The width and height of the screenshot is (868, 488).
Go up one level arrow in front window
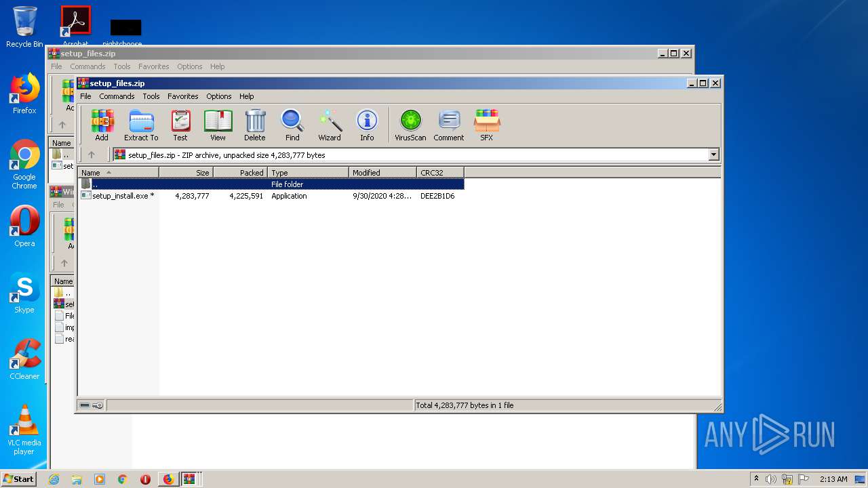(x=92, y=155)
